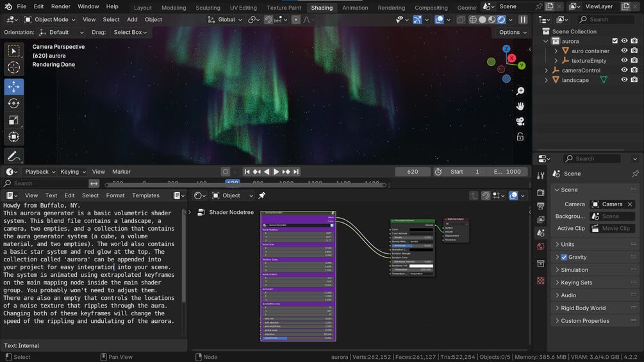Pin the Scene properties panel
The image size is (644, 362).
click(x=635, y=174)
